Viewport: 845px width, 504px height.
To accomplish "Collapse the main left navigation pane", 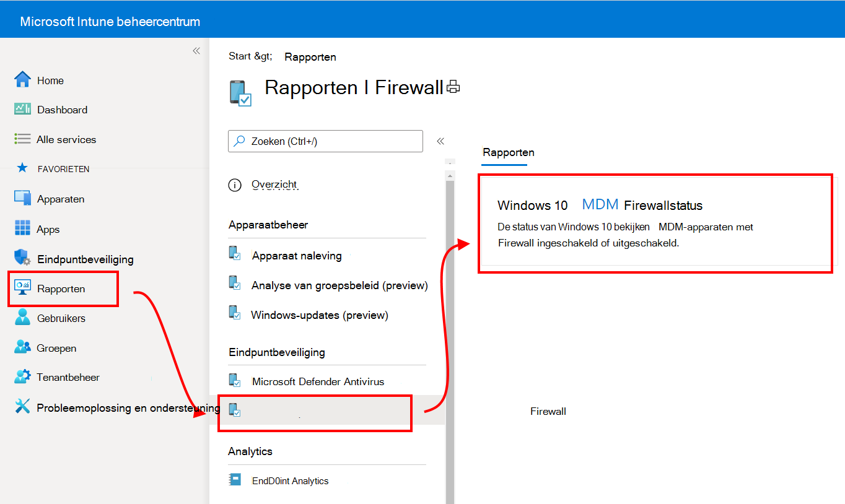I will click(196, 51).
